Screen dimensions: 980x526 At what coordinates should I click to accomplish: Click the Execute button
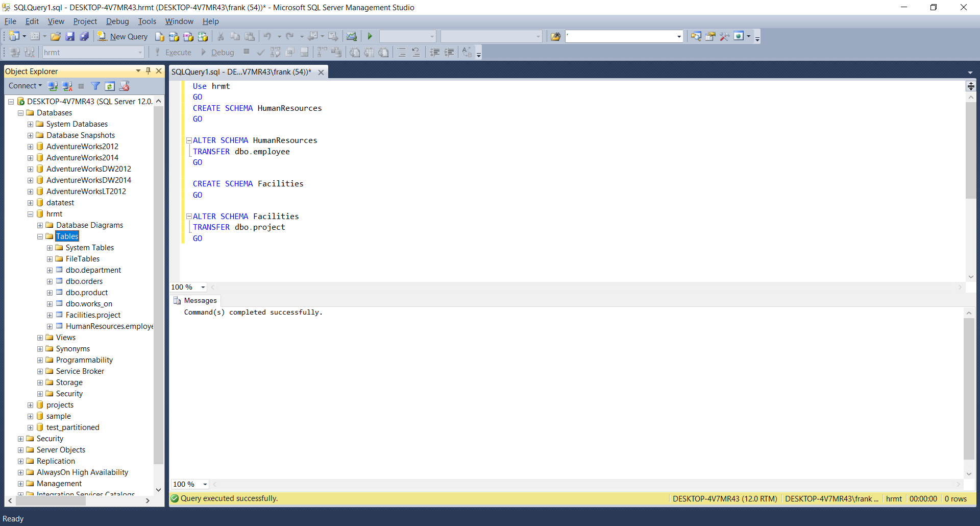point(173,52)
